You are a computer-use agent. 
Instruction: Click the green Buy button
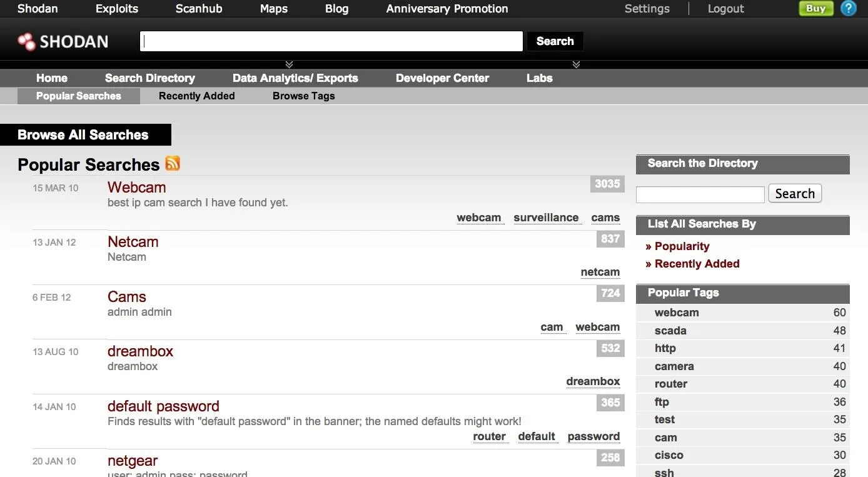click(x=816, y=8)
